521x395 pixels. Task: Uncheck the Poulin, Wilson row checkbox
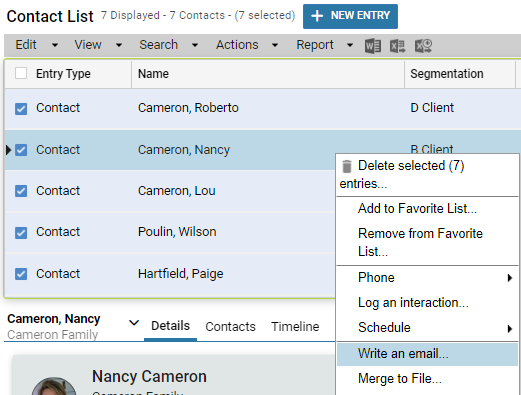point(21,233)
